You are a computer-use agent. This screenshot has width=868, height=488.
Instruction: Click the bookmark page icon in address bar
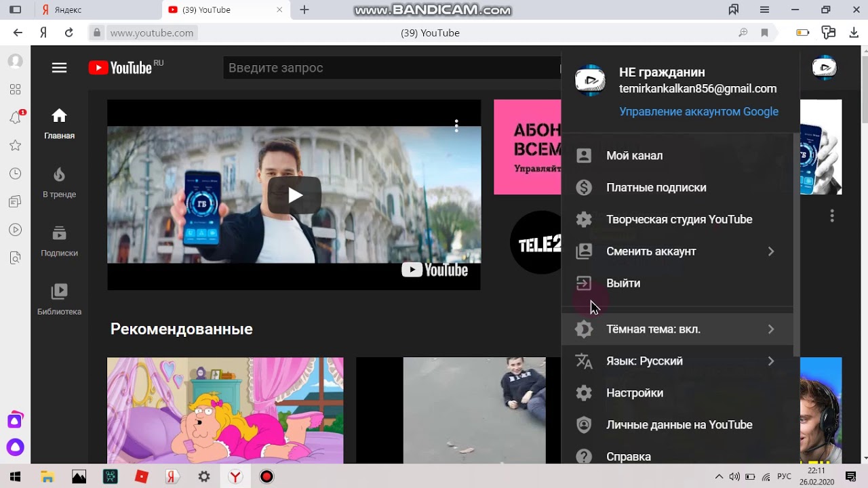point(765,33)
